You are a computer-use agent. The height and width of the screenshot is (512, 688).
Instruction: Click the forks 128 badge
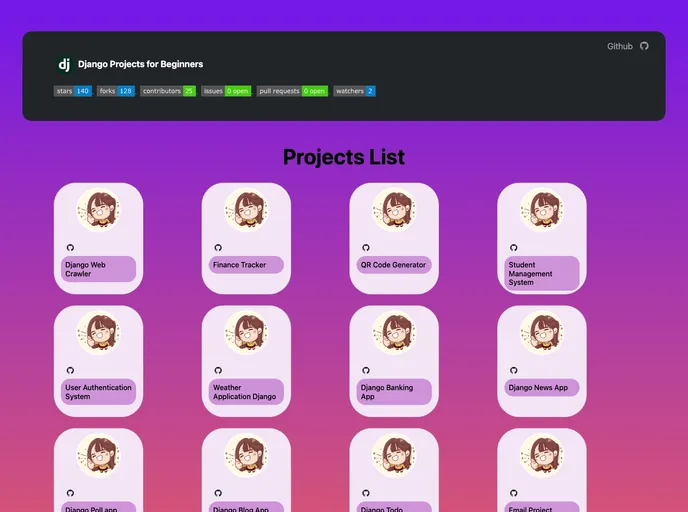(116, 91)
